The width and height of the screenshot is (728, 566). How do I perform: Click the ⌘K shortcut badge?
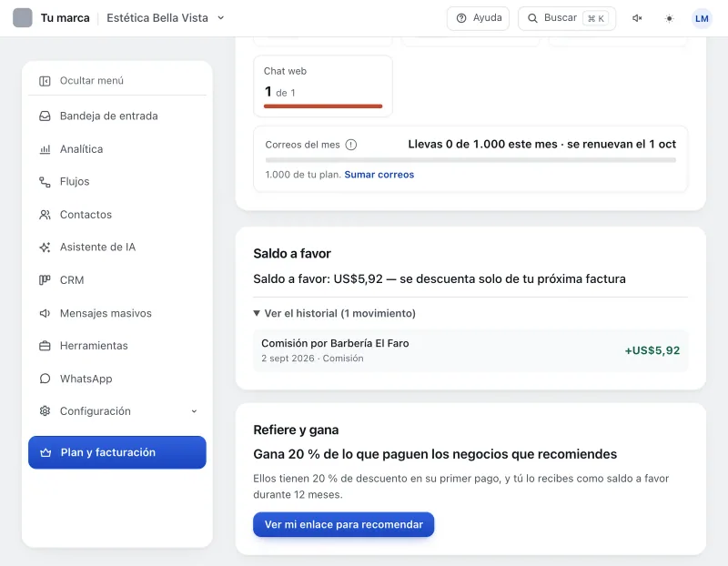(596, 18)
